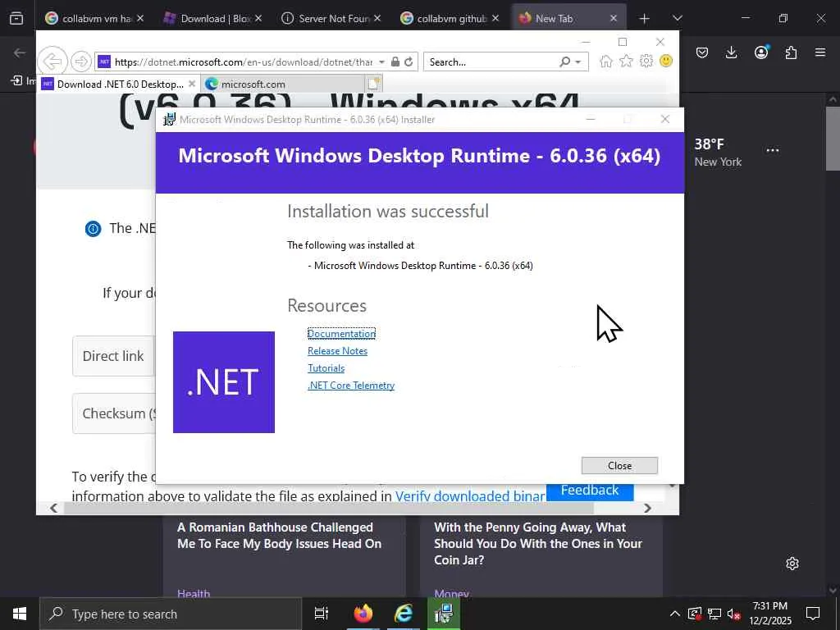Open a new Firefox tab with plus
Image resolution: width=840 pixels, height=630 pixels.
pos(645,19)
